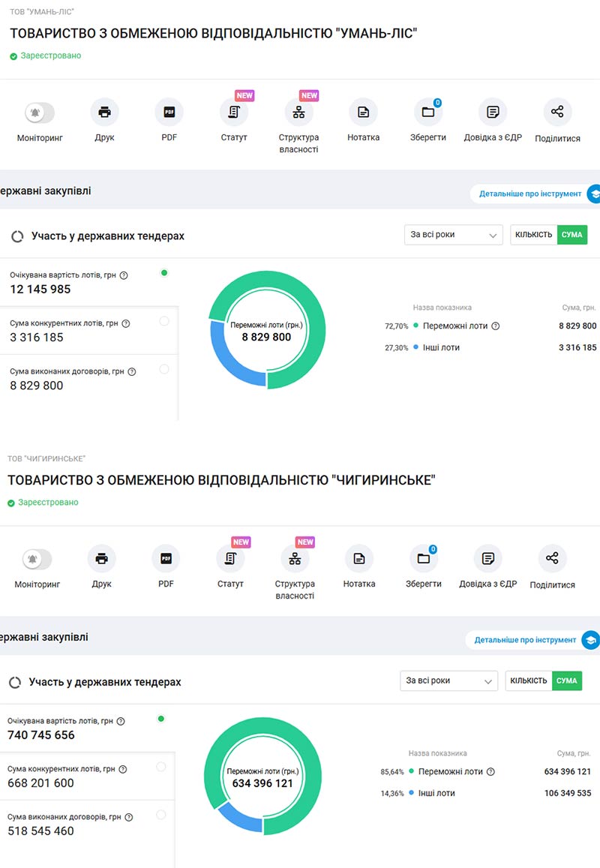Click Поділитися share icon for Чигиринське
The width and height of the screenshot is (600, 868).
click(553, 559)
